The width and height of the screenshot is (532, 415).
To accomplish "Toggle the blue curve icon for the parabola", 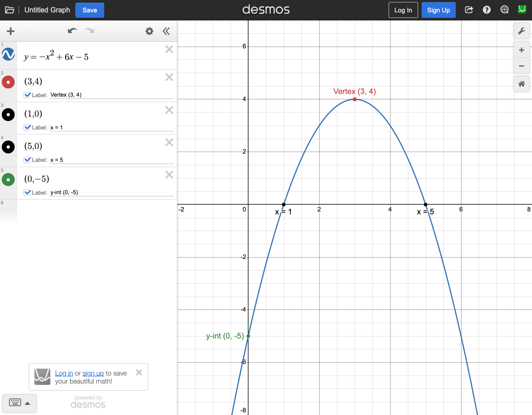I will [8, 54].
